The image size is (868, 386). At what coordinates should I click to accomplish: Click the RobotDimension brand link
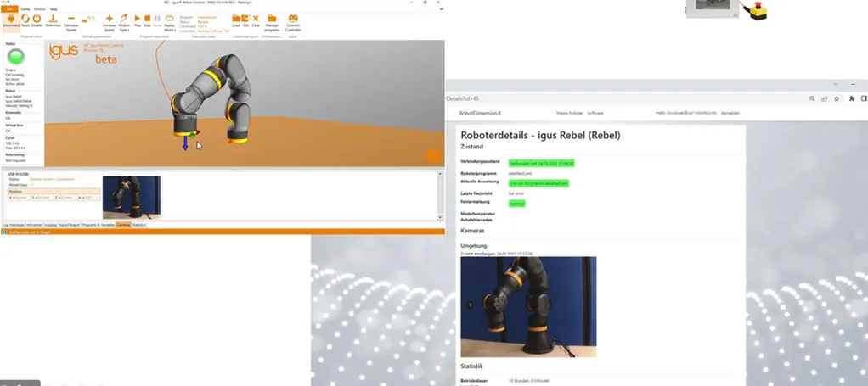(x=479, y=113)
